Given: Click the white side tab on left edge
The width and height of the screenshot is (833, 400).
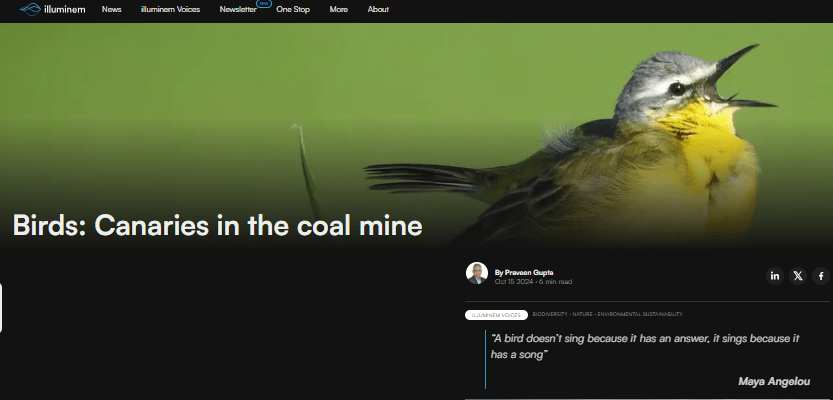Looking at the screenshot, I should [x=2, y=307].
